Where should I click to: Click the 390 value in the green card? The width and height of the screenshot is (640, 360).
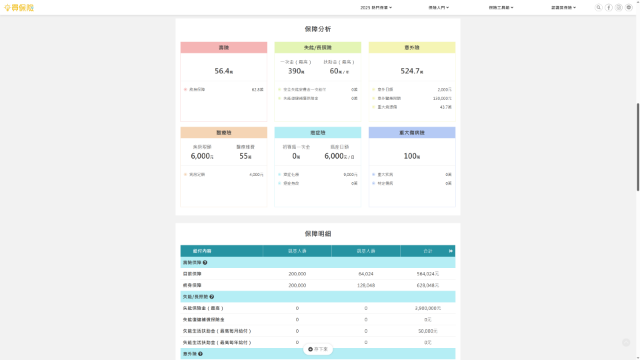tap(296, 71)
